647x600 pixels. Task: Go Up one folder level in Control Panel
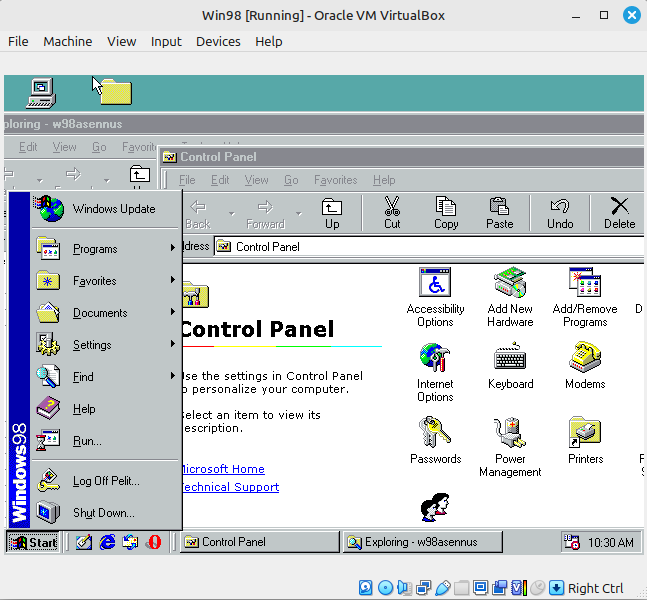332,213
